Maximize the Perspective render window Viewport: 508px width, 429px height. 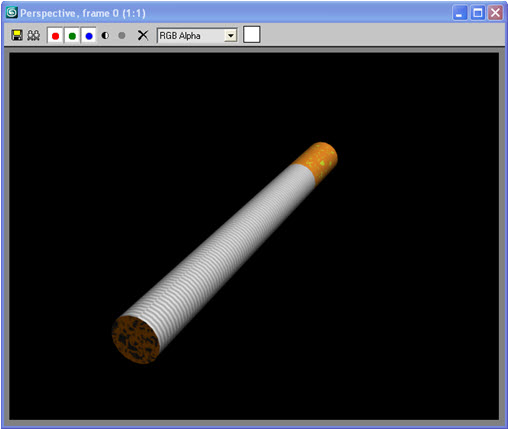(x=478, y=13)
